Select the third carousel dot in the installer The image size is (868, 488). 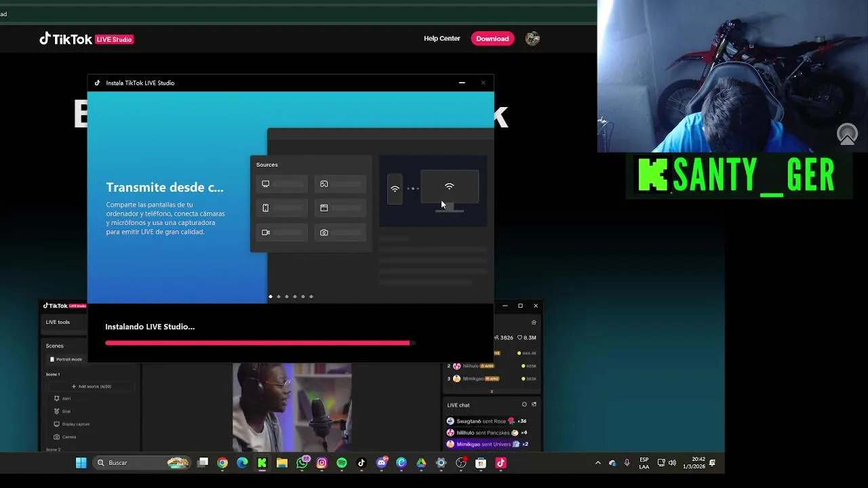click(287, 296)
